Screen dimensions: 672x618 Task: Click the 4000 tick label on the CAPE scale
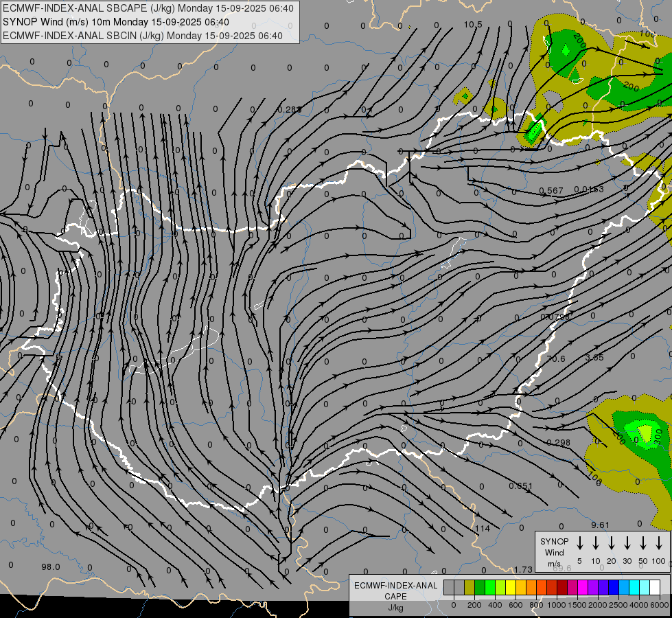point(638,605)
